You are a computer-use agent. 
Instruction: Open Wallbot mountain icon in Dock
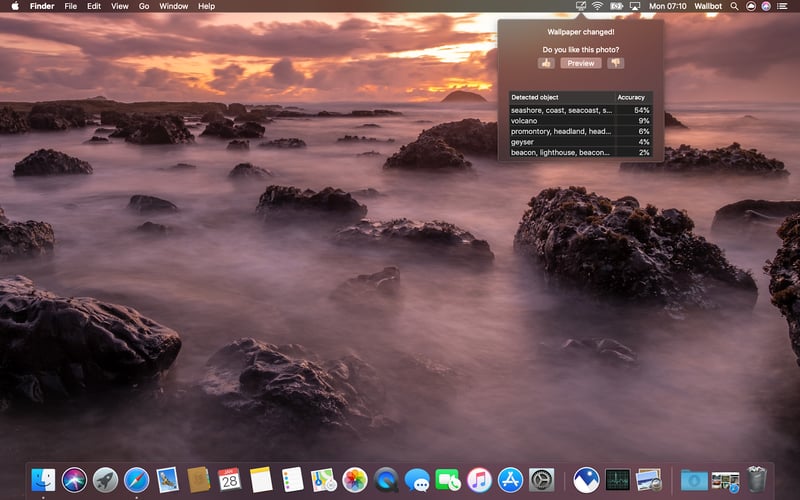[586, 480]
